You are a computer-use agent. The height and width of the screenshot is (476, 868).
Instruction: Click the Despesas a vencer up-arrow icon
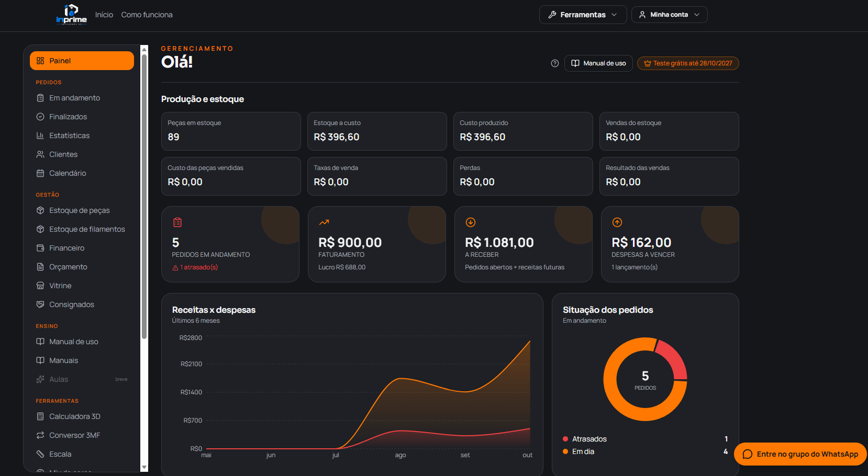coord(617,222)
